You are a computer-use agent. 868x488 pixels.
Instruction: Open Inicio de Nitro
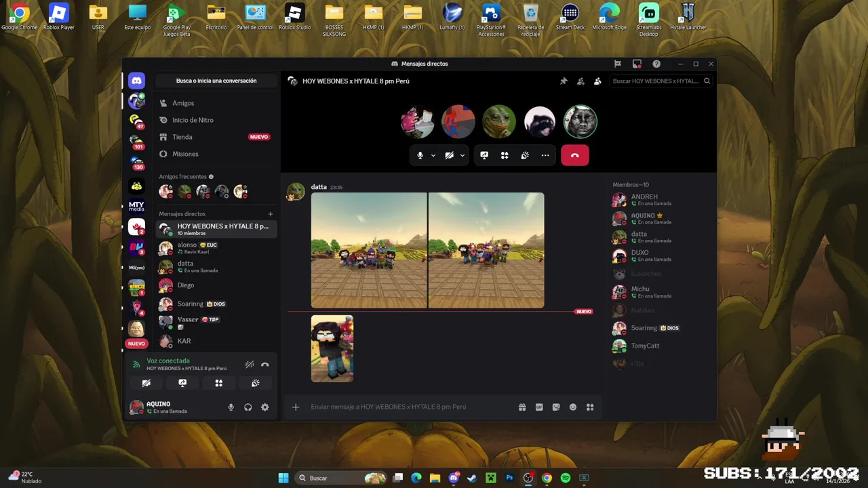point(216,120)
